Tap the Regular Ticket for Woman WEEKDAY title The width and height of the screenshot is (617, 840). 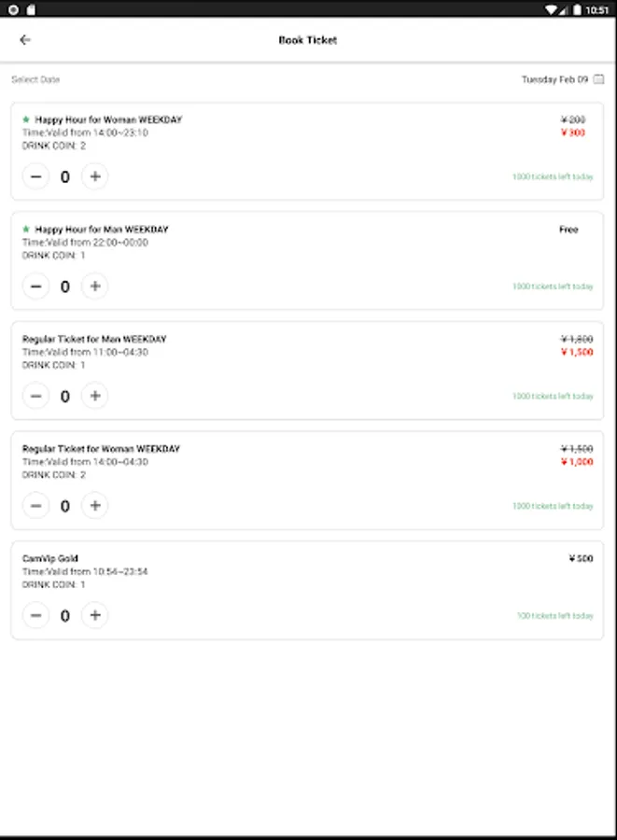pyautogui.click(x=101, y=448)
